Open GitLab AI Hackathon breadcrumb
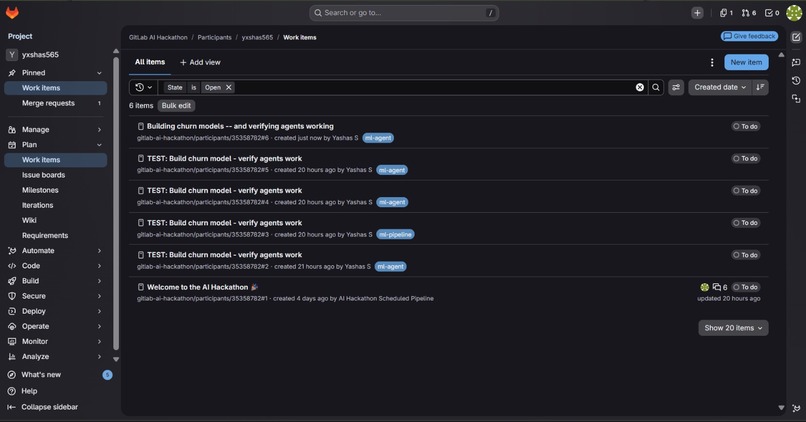 coord(158,38)
